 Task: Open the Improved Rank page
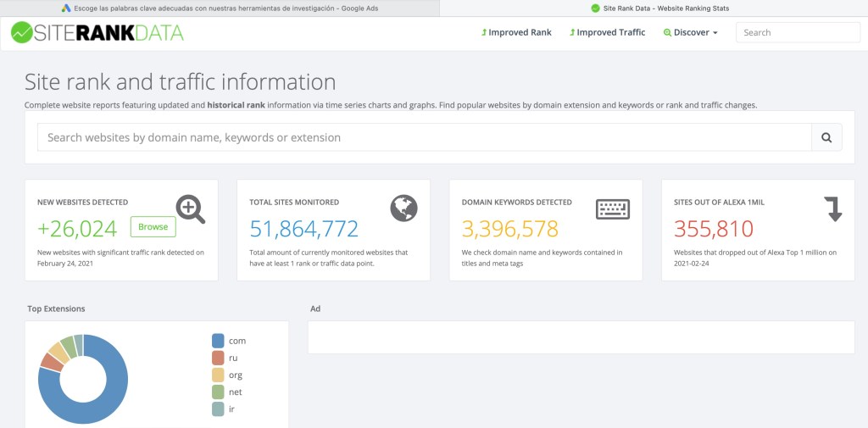516,33
